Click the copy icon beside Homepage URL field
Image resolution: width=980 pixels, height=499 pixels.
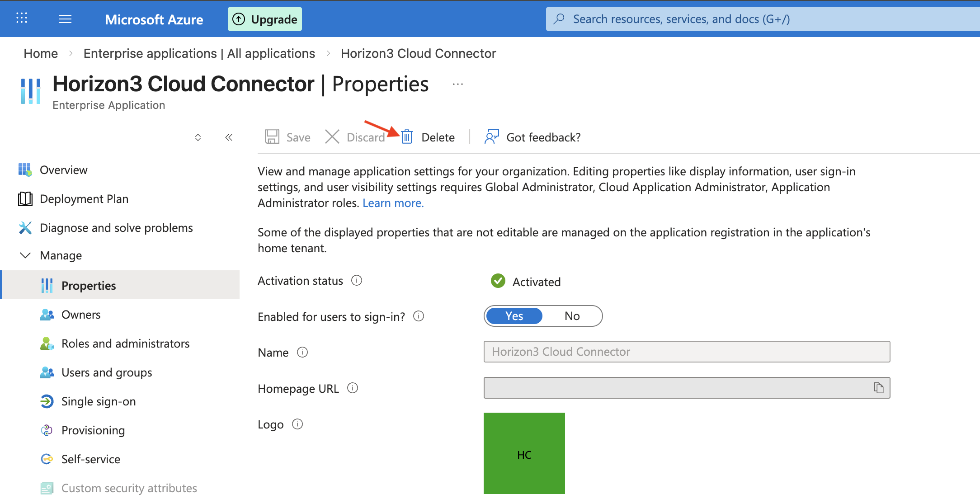[x=879, y=388]
